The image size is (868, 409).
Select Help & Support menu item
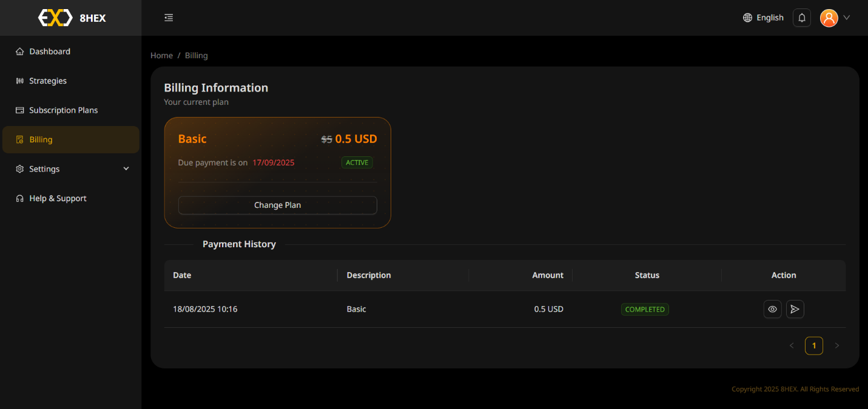58,198
